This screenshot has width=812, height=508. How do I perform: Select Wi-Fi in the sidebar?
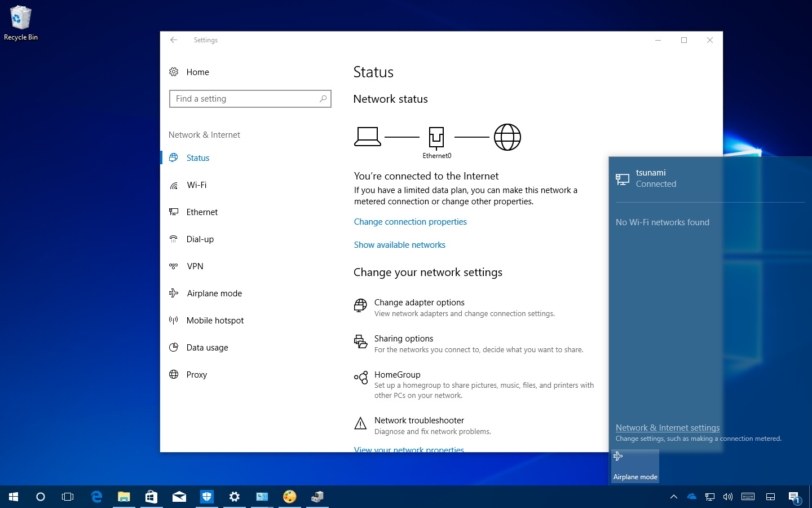coord(196,185)
